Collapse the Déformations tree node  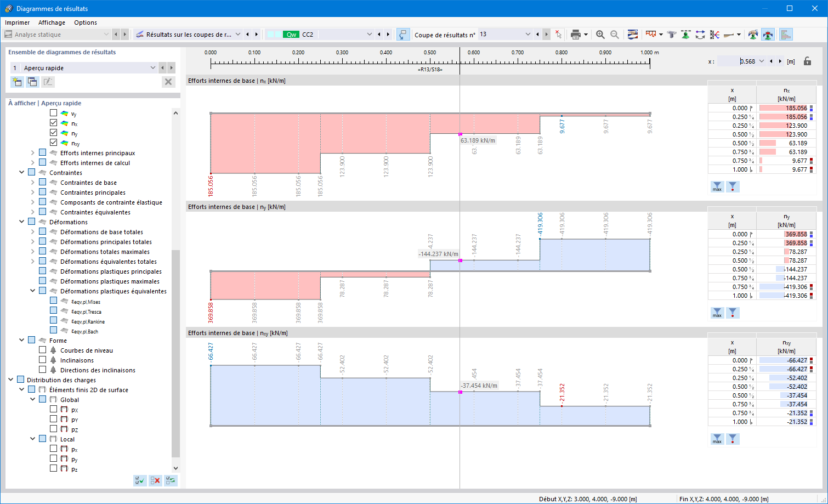(x=21, y=222)
